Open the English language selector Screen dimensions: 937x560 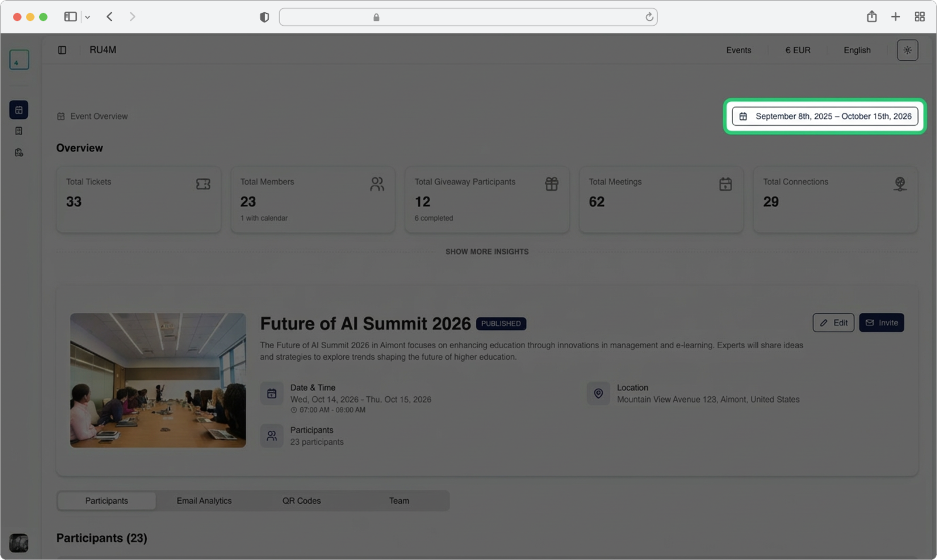coord(857,50)
